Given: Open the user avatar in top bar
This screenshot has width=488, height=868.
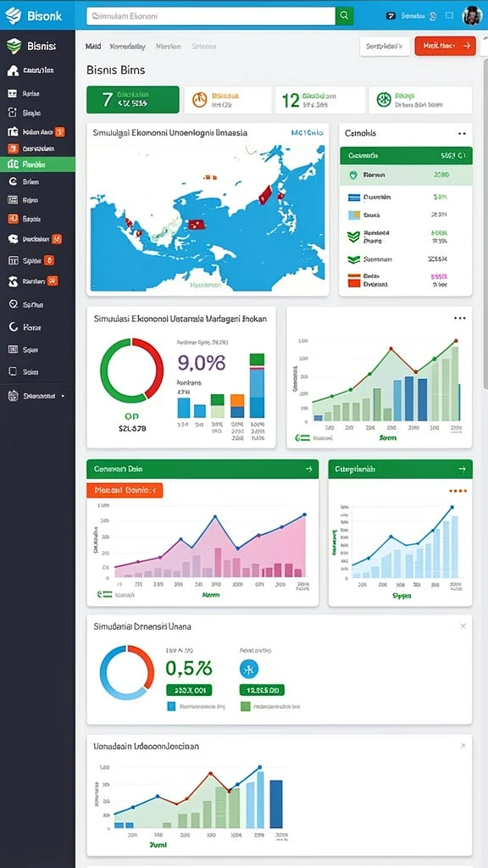Looking at the screenshot, I should tap(472, 15).
